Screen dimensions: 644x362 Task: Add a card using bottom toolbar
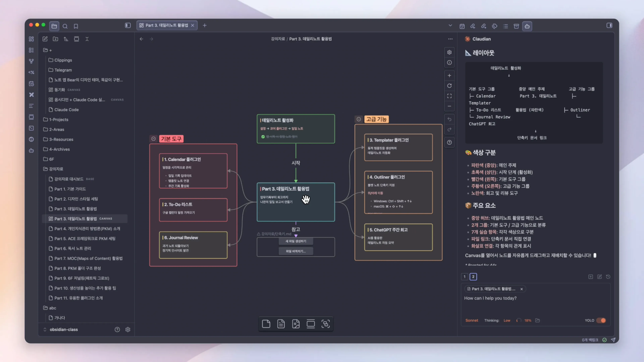[266, 324]
